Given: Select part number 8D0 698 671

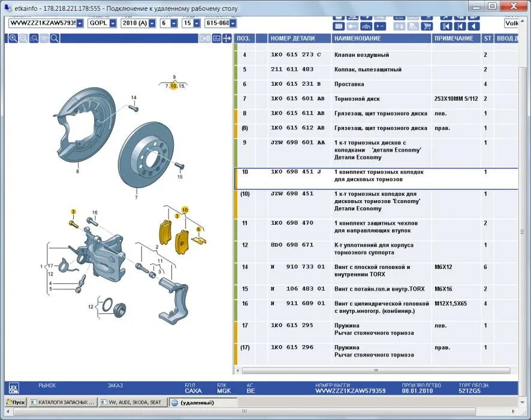Looking at the screenshot, I should point(292,244).
